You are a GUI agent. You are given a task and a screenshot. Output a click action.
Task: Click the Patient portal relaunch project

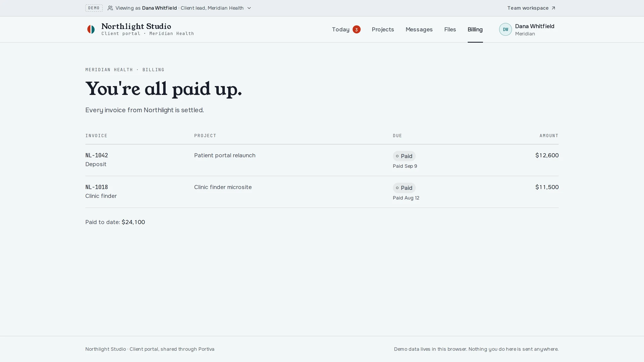[225, 156]
